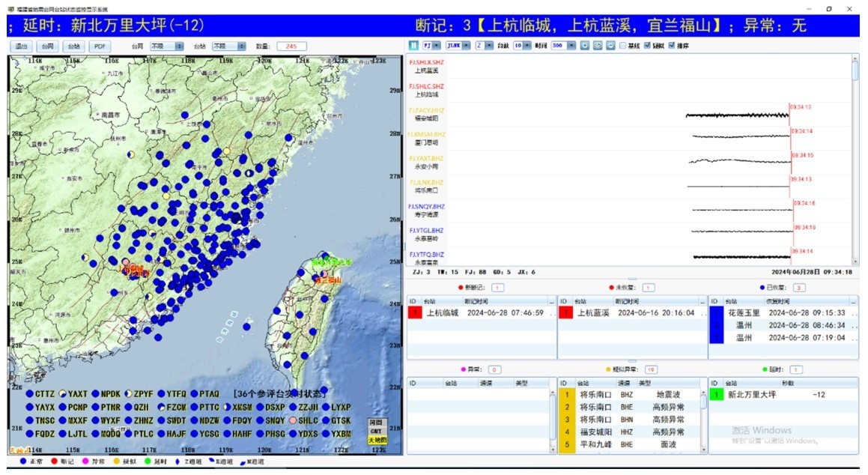Expand the 时间 300 dropdown
This screenshot has width=868, height=475.
coord(571,46)
